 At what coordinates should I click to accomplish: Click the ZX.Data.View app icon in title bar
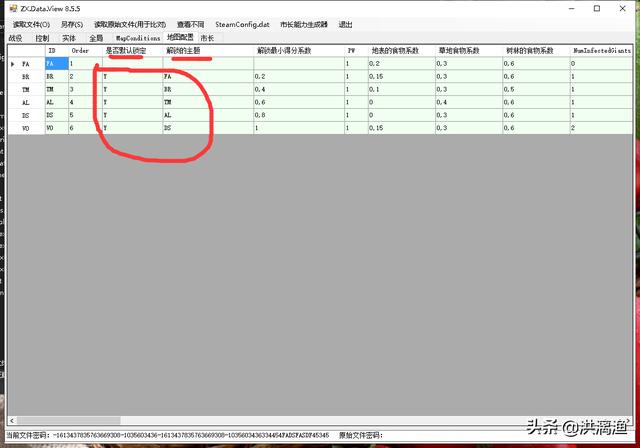tap(10, 9)
